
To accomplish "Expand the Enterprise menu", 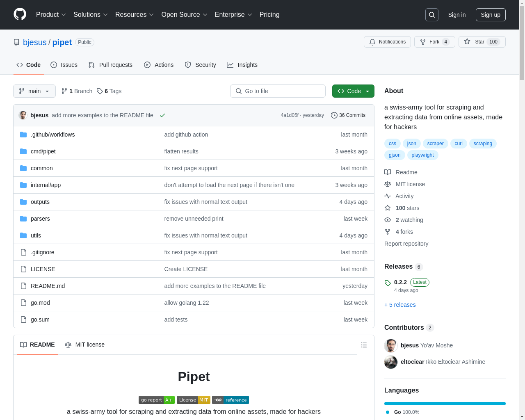I will tap(233, 15).
